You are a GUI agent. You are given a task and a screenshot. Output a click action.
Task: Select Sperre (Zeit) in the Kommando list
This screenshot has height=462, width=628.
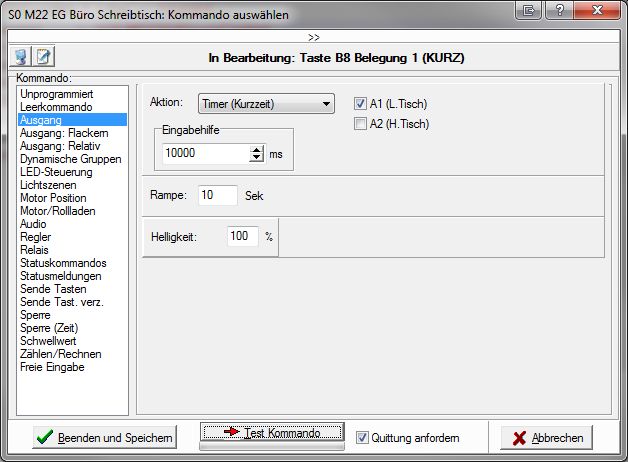point(49,328)
